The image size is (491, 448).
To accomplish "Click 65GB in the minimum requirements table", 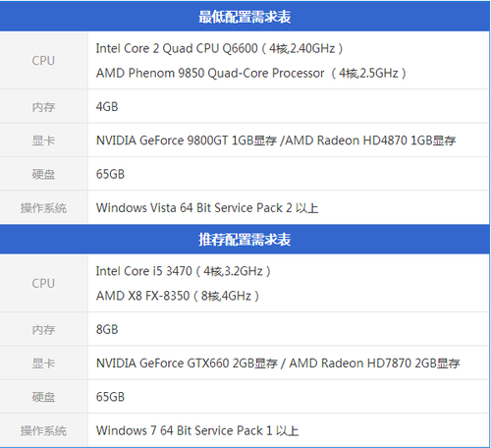I will tap(110, 174).
